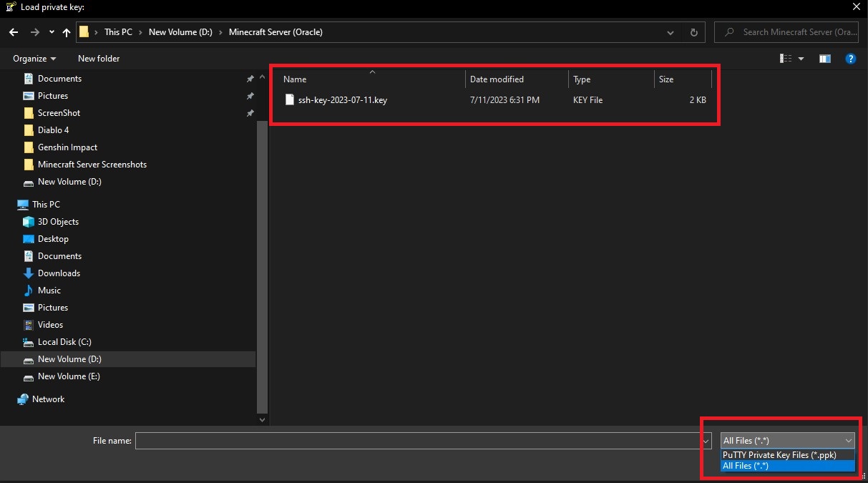Viewport: 868px width, 483px height.
Task: Click the New folder button
Action: click(99, 59)
